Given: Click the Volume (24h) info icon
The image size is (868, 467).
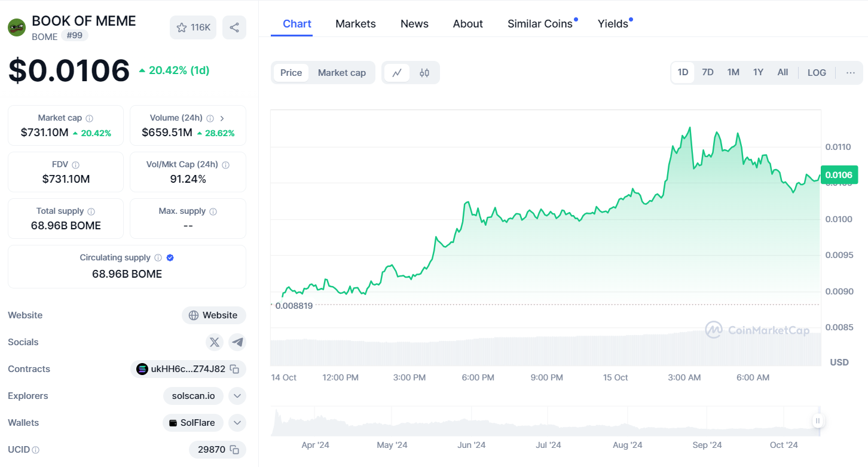Looking at the screenshot, I should click(210, 118).
